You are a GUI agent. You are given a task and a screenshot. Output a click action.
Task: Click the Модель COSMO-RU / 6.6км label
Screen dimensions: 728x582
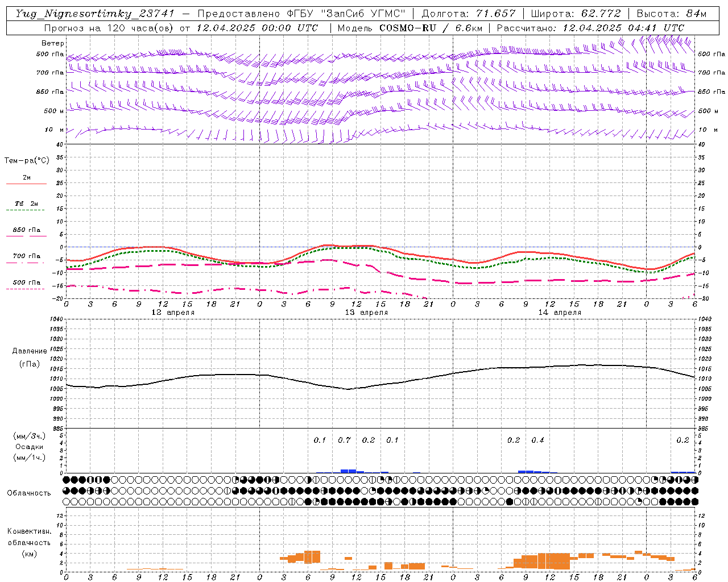[x=410, y=28]
